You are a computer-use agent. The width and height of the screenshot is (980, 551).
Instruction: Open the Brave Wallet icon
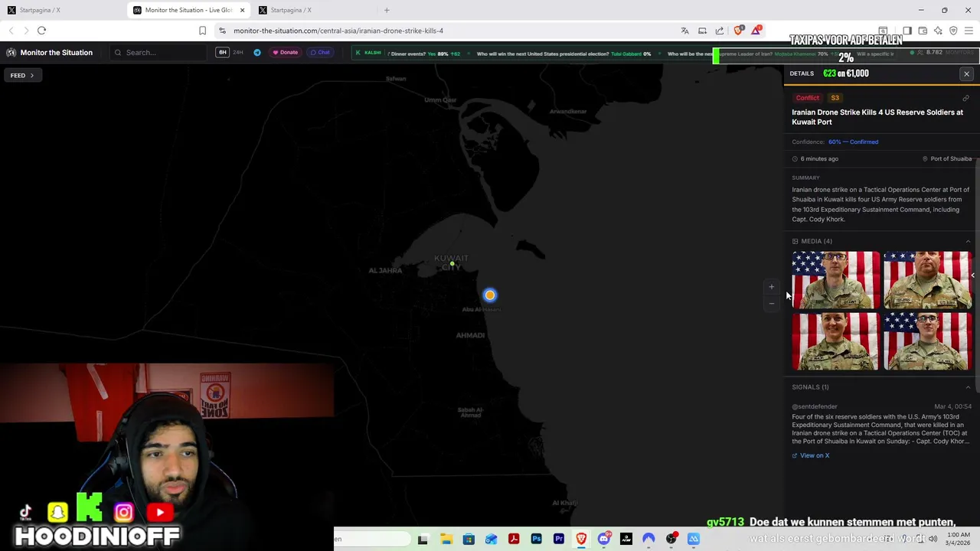point(923,31)
